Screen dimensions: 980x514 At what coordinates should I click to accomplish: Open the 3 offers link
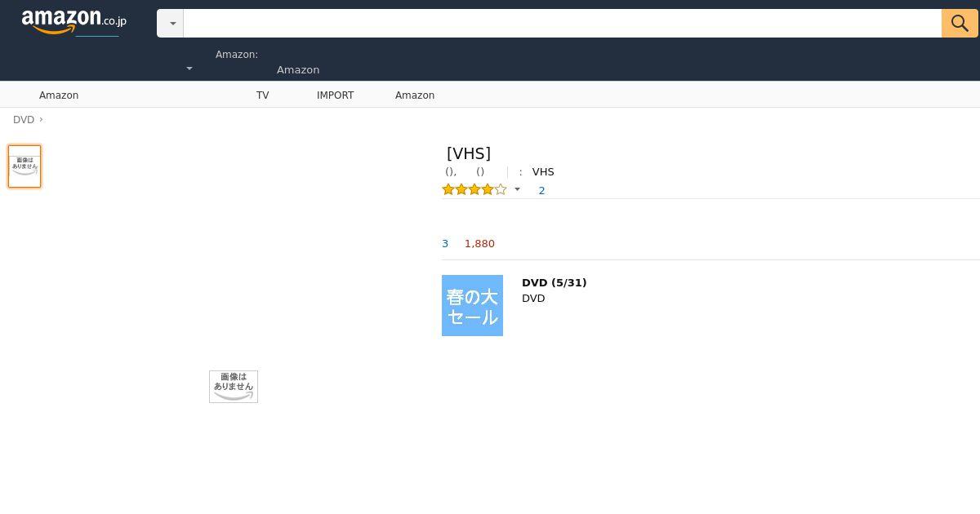point(445,244)
